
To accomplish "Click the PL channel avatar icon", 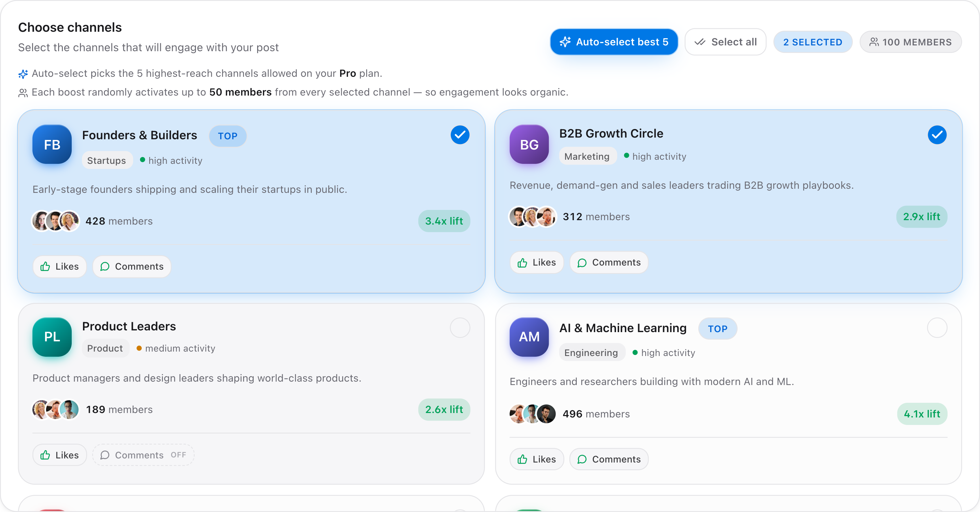I will 52,337.
